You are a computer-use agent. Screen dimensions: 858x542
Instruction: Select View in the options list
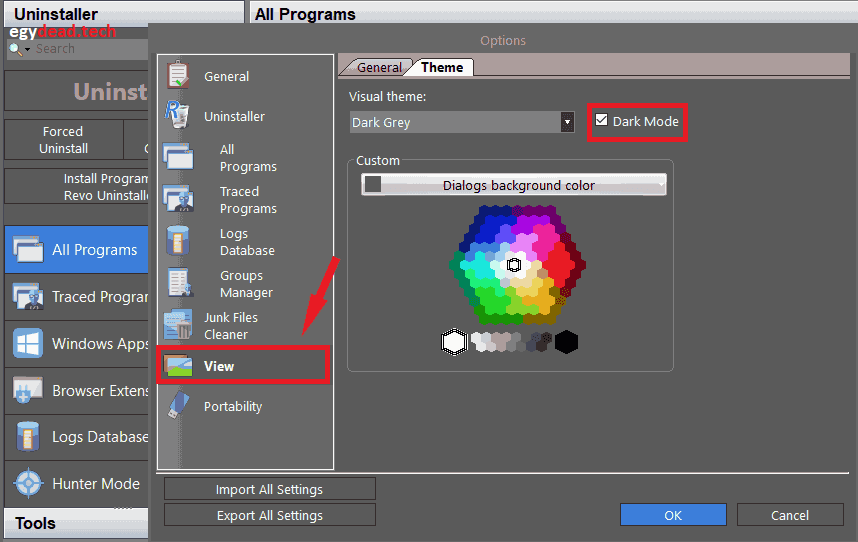click(243, 366)
